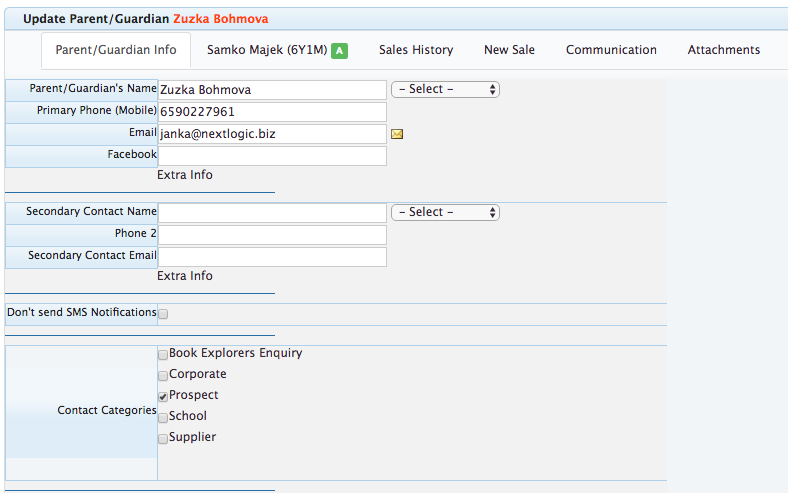Toggle Don't send SMS Notifications checkbox
The width and height of the screenshot is (788, 493).
(163, 314)
